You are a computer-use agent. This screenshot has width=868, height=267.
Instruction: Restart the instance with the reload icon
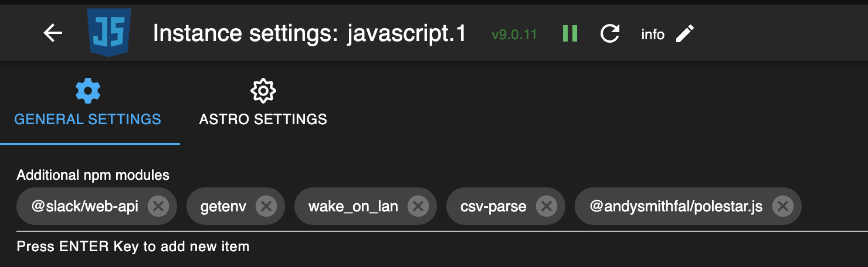point(610,33)
